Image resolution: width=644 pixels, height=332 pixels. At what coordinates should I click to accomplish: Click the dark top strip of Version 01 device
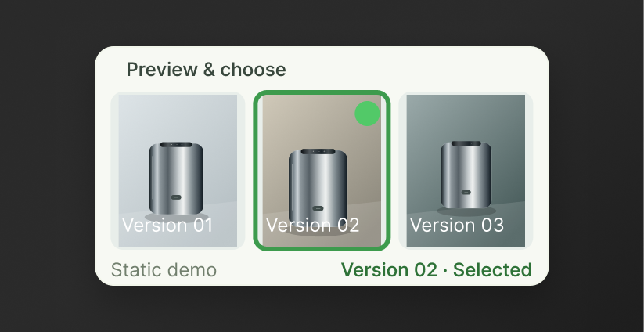coord(176,145)
